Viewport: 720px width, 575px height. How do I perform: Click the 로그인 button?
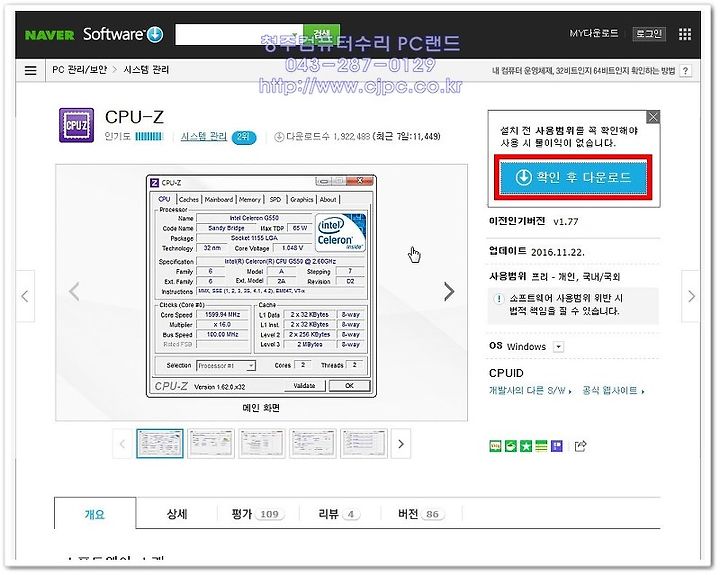pos(648,34)
